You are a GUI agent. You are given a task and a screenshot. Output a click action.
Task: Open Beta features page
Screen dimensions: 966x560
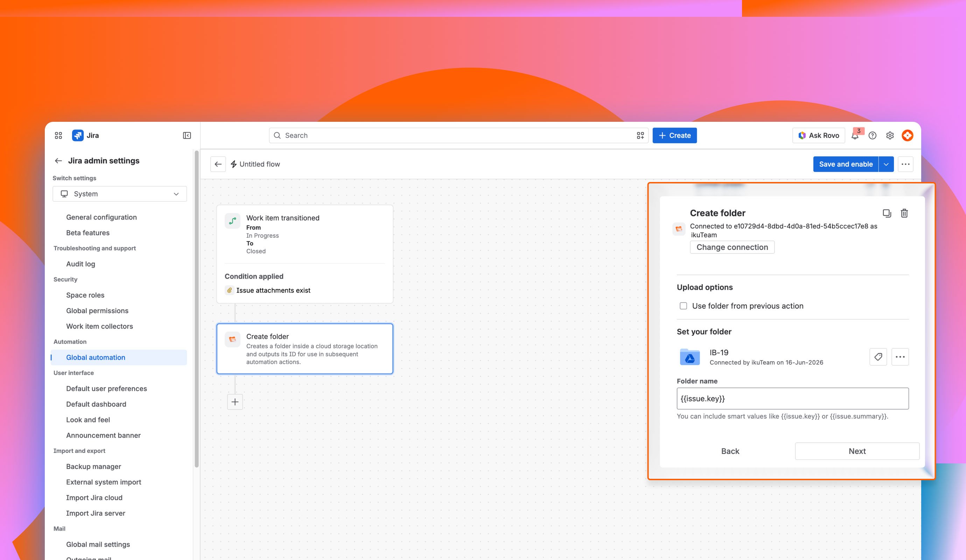[88, 233]
